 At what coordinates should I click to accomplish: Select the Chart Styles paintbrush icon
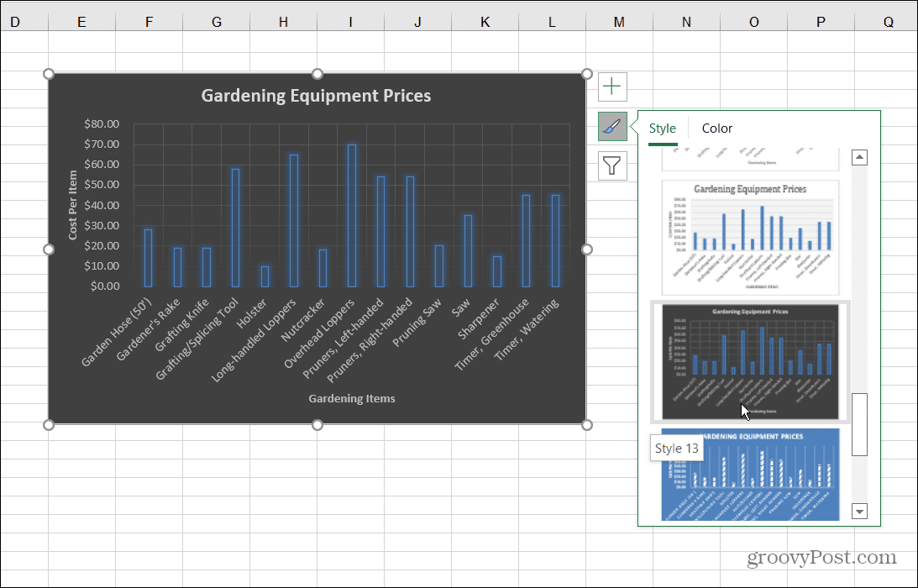click(611, 126)
